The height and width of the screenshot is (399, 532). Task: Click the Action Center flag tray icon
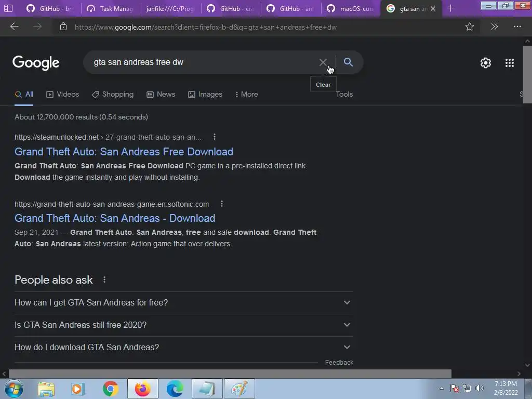point(455,388)
